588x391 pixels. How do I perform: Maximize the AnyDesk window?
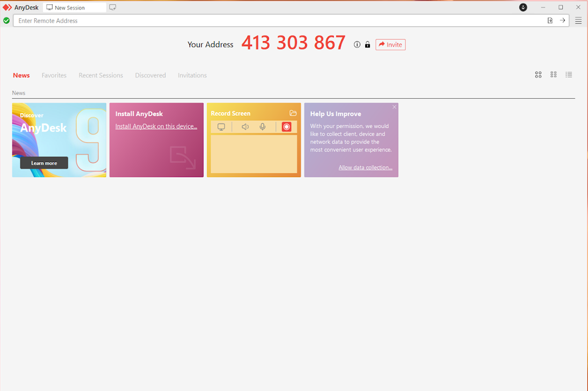(561, 7)
